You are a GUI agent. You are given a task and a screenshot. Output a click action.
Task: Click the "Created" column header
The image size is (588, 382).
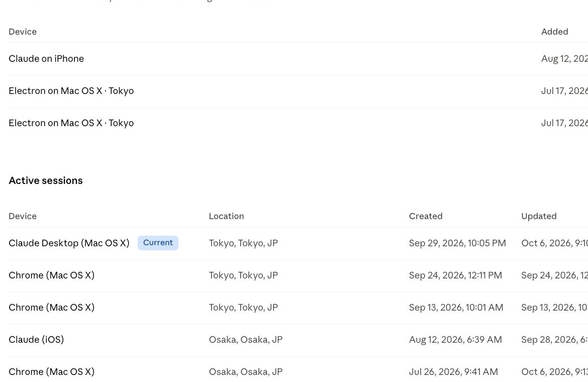tap(426, 216)
